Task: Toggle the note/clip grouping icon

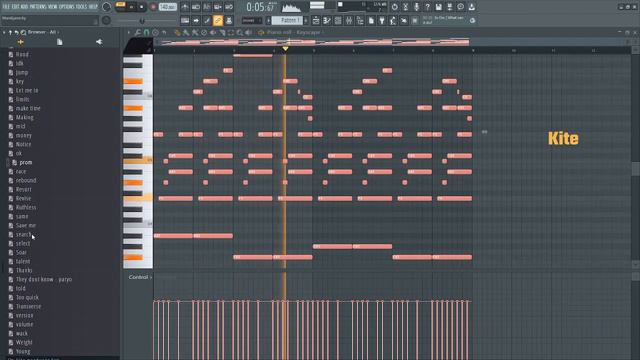Action: (207, 20)
